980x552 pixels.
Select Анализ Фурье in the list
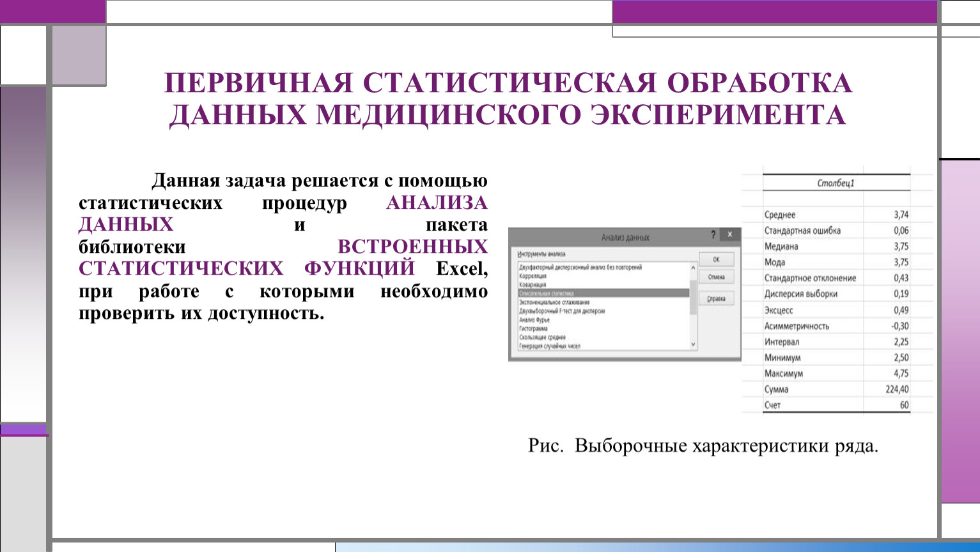[x=534, y=319]
